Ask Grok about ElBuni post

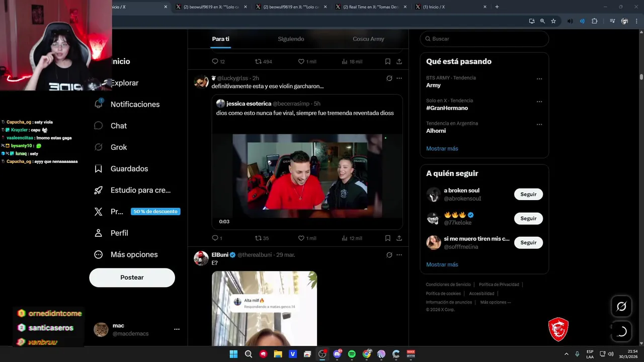point(389,255)
